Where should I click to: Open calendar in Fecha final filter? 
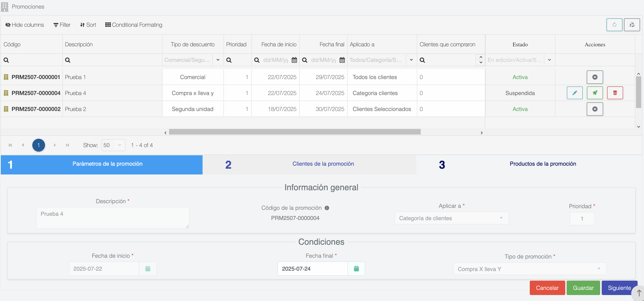[x=342, y=60]
